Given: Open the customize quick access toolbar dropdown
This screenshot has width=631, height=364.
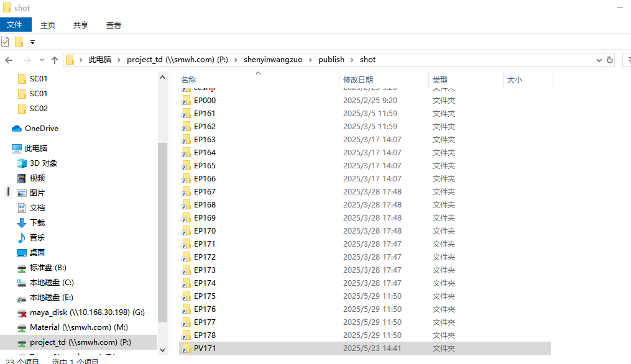Looking at the screenshot, I should [32, 42].
